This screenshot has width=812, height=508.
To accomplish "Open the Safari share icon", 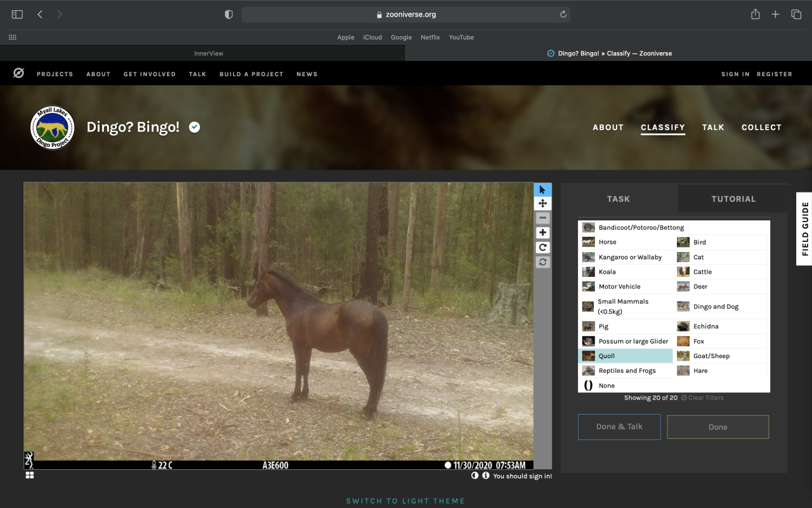I will (755, 14).
